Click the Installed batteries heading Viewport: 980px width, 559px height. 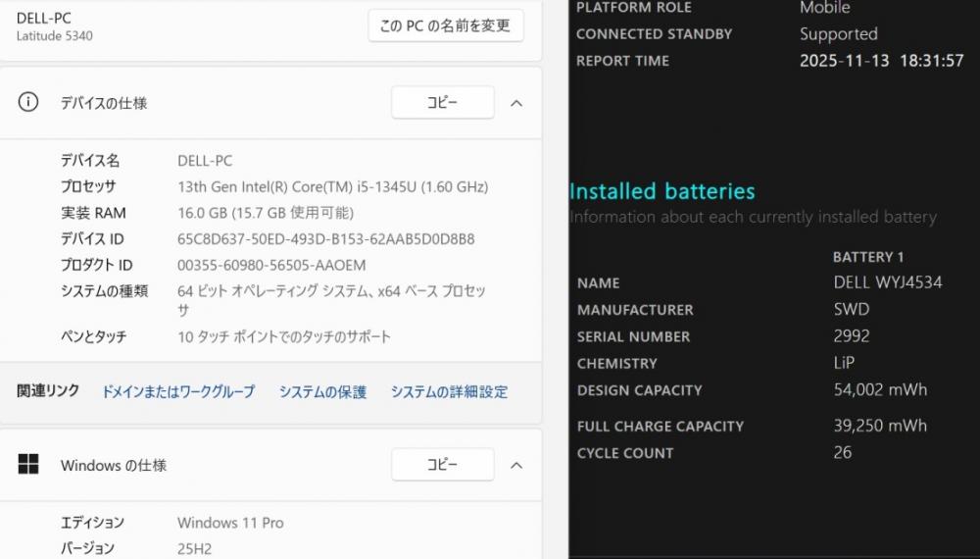coord(661,191)
